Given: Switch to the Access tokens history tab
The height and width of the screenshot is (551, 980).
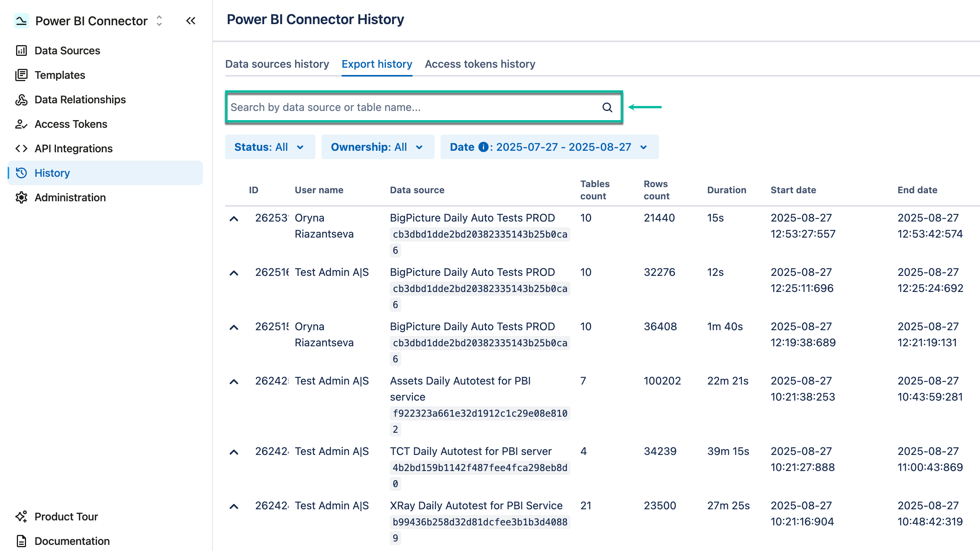Looking at the screenshot, I should [480, 64].
